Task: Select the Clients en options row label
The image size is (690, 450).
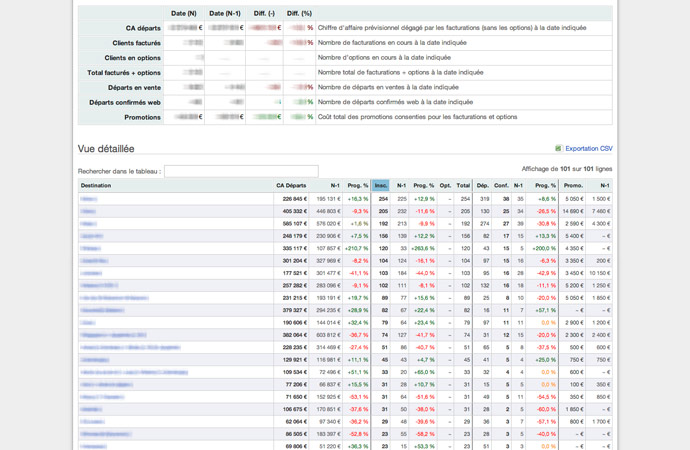Action: (132, 58)
